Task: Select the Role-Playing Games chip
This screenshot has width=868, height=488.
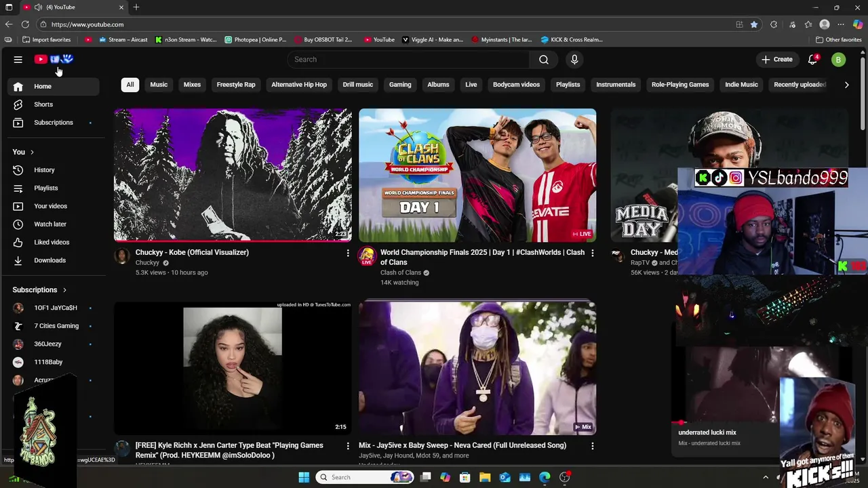Action: point(680,85)
